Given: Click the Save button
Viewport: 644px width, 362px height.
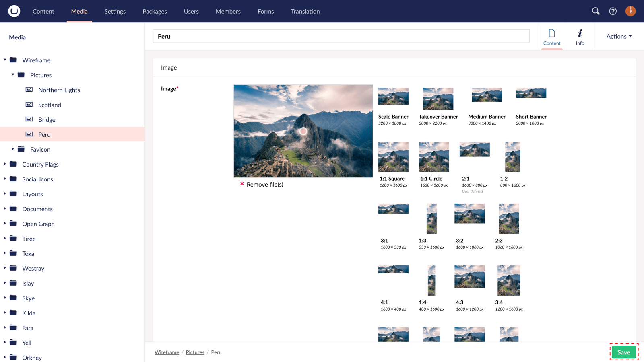Looking at the screenshot, I should (x=623, y=352).
